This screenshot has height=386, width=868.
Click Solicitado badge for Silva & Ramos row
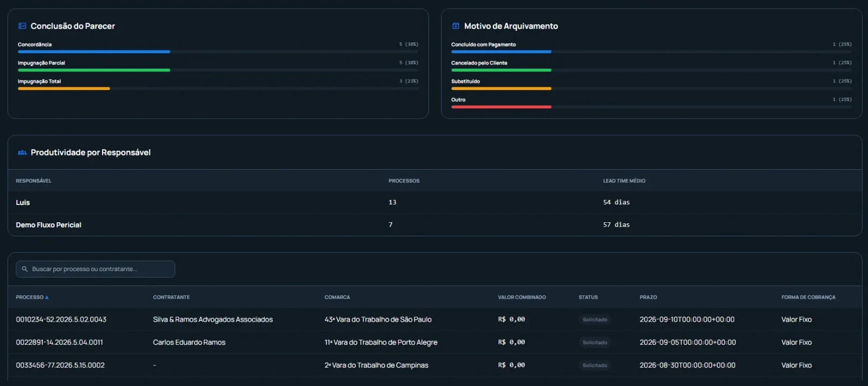595,319
